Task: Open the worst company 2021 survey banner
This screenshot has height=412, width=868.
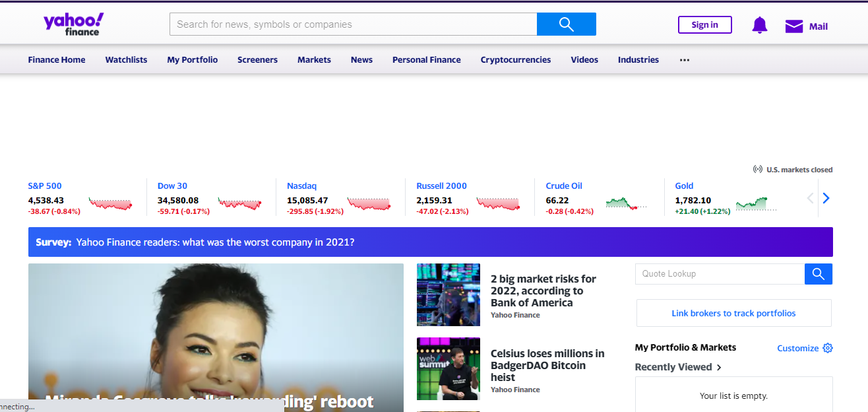Action: coord(430,242)
